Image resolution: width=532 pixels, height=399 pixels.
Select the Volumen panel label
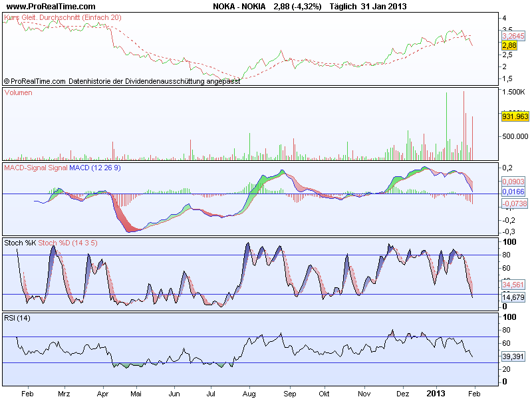coord(19,92)
